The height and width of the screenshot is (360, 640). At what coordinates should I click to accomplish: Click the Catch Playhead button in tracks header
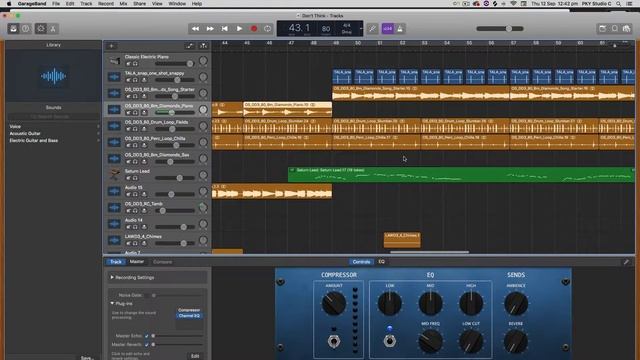coord(203,46)
